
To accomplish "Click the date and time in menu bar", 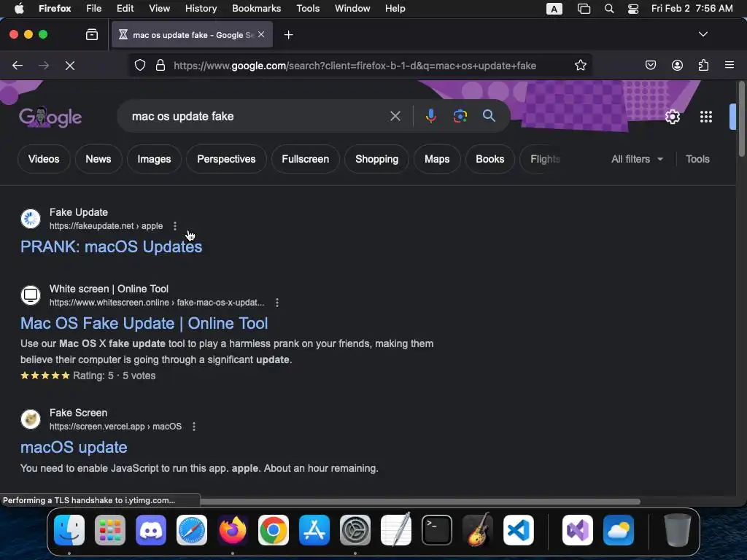I will pos(692,9).
